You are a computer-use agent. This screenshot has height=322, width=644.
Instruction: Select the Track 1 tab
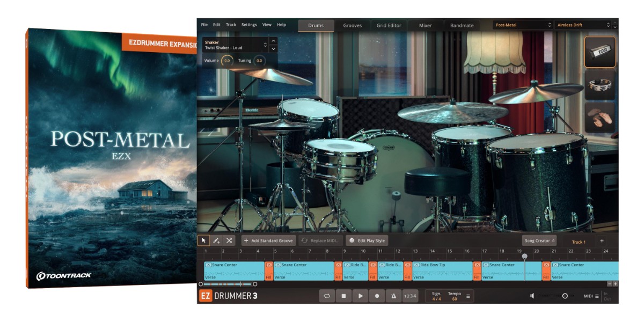[578, 242]
